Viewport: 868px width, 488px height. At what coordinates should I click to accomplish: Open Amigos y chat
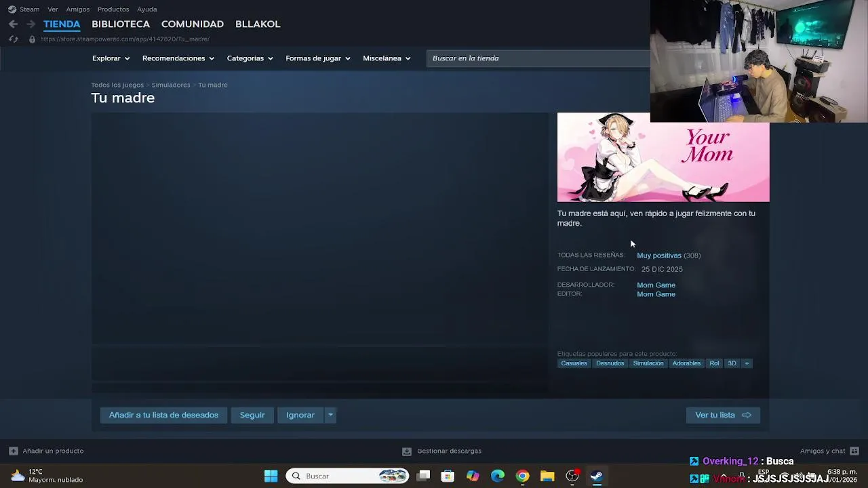pyautogui.click(x=829, y=451)
